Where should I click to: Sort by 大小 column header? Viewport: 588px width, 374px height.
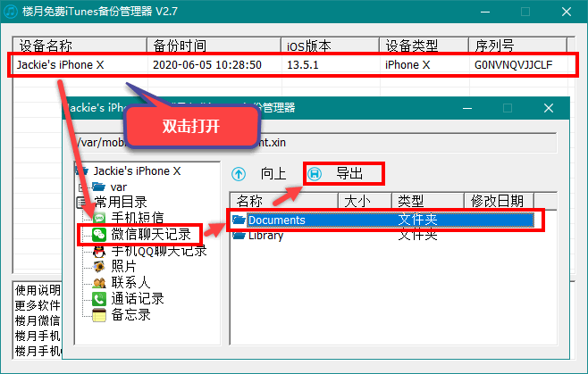click(x=365, y=201)
